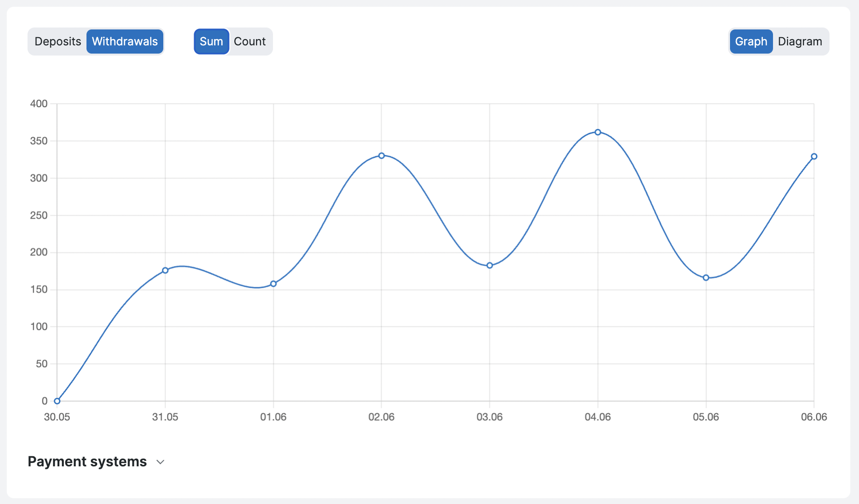Click the last data point at 06.06
859x504 pixels.
point(814,156)
